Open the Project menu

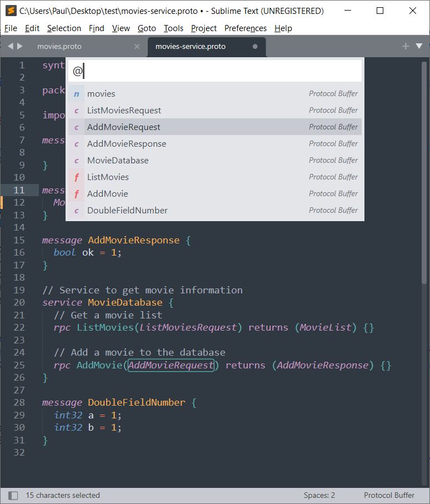(x=204, y=28)
